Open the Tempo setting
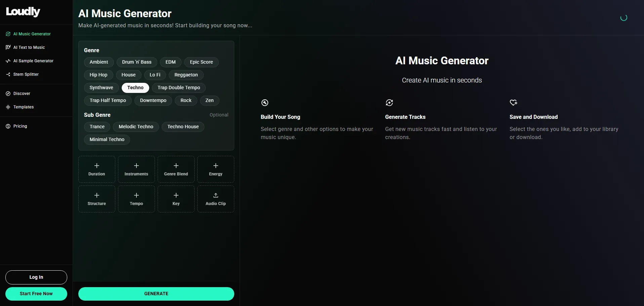 coord(136,199)
